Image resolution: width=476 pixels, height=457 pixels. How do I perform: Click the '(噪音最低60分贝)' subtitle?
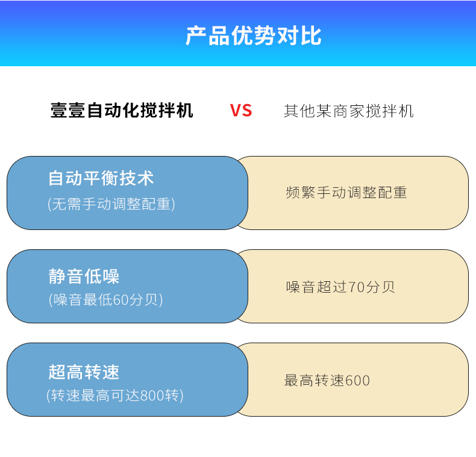tap(105, 299)
